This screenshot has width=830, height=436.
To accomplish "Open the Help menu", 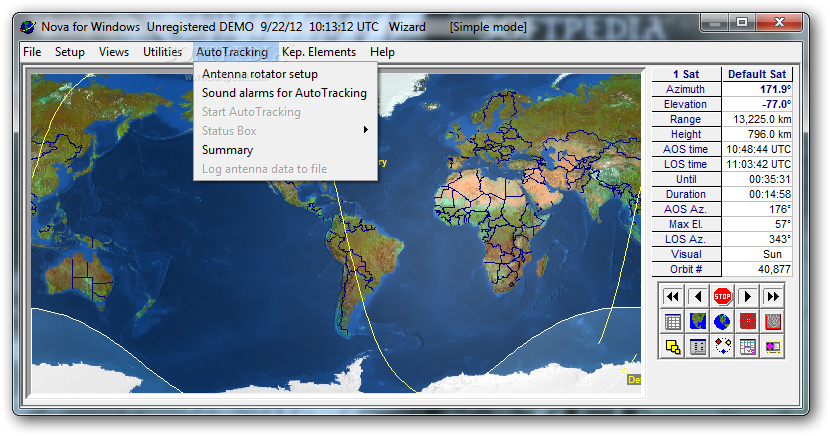I will [382, 52].
